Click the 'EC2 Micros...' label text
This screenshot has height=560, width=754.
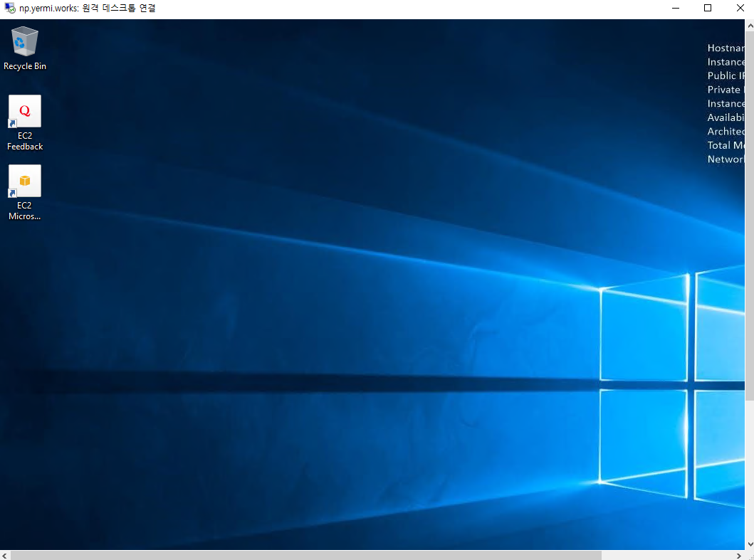coord(24,211)
